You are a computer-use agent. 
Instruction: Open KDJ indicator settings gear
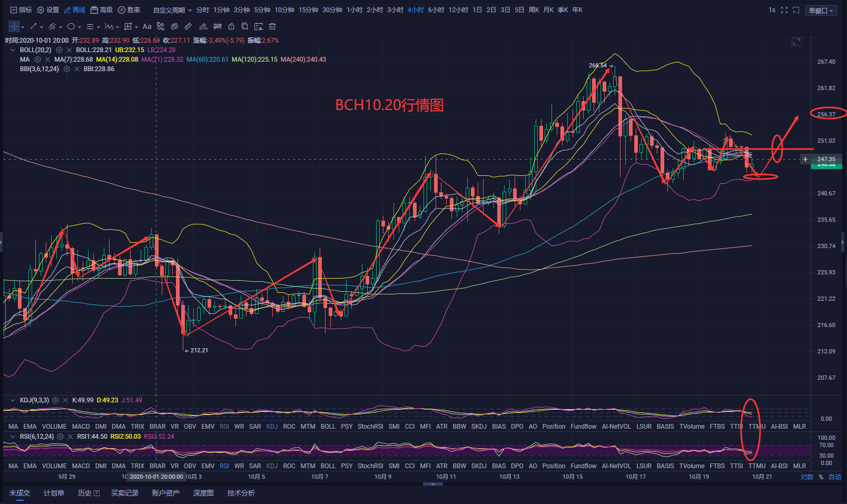point(55,400)
